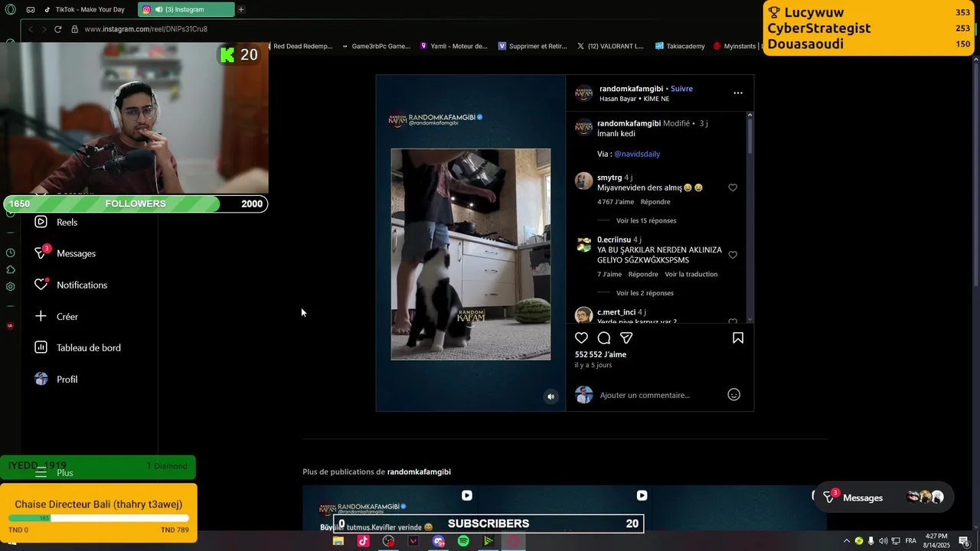Image resolution: width=980 pixels, height=551 pixels.
Task: Open randomkafamgibi profile name in header
Action: tap(631, 89)
